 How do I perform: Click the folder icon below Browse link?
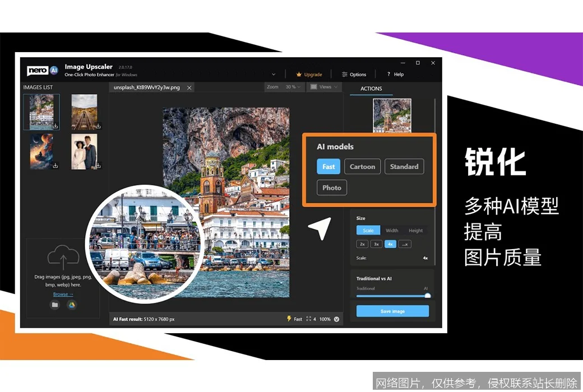click(54, 305)
